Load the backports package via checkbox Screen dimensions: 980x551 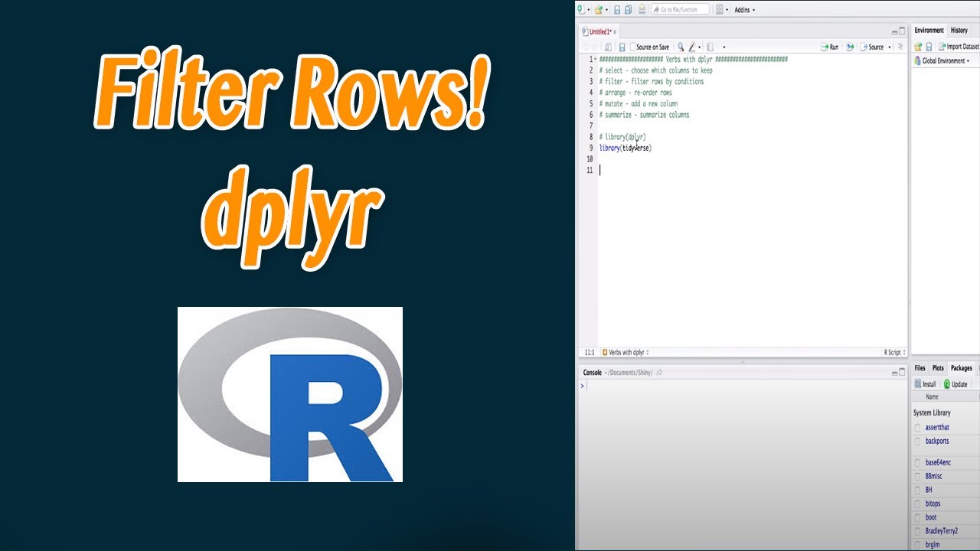pyautogui.click(x=918, y=442)
